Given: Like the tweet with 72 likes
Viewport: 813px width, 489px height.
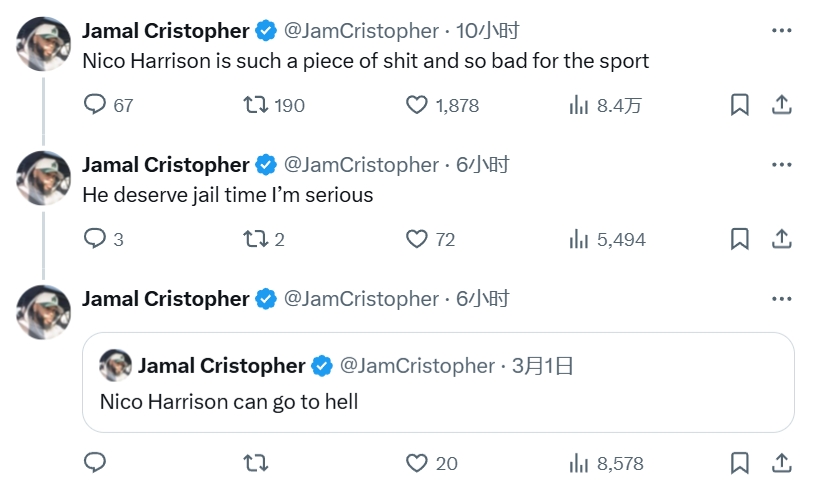Looking at the screenshot, I should point(417,239).
